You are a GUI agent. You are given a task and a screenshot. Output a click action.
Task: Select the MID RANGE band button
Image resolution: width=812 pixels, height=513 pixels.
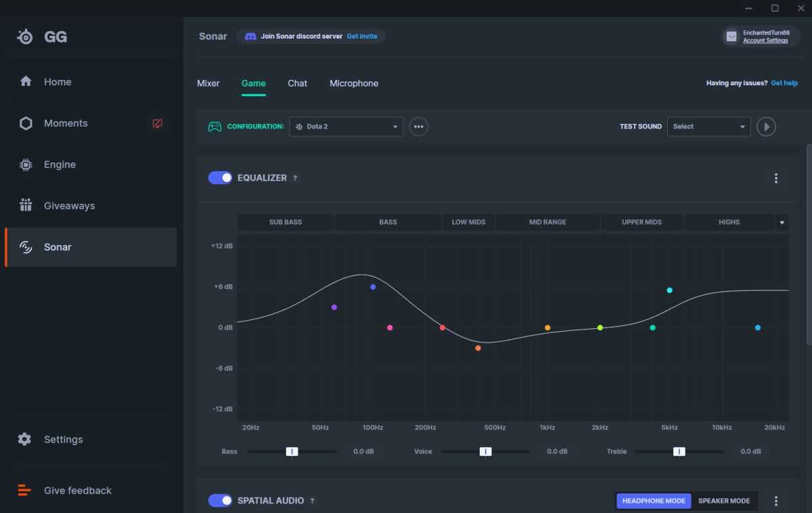[x=548, y=222]
